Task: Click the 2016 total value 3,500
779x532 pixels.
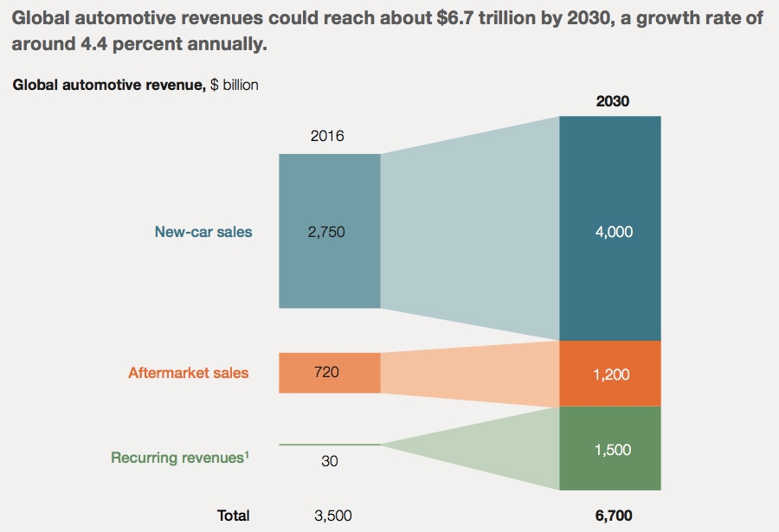Action: pos(333,516)
